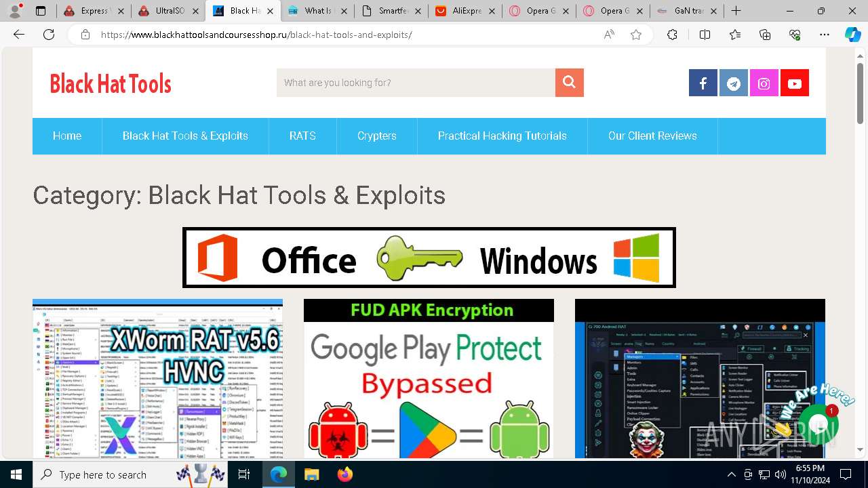The width and height of the screenshot is (868, 488).
Task: Switch to the AliExpress tab
Action: tap(465, 11)
